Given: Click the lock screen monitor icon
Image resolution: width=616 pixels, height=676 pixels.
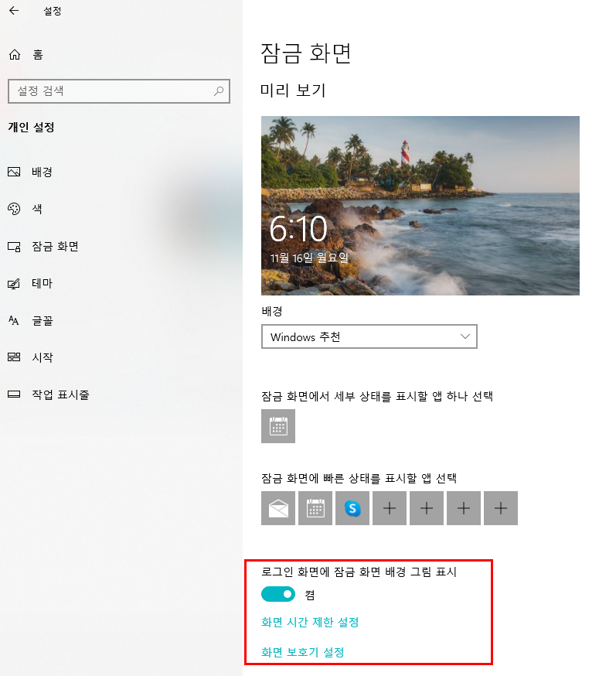Looking at the screenshot, I should click(x=14, y=247).
